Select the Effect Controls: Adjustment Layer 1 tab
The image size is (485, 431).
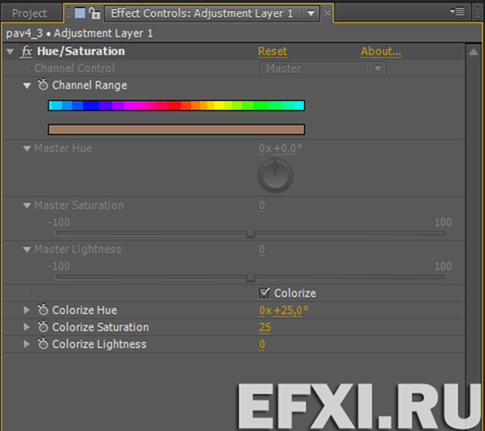click(x=202, y=13)
